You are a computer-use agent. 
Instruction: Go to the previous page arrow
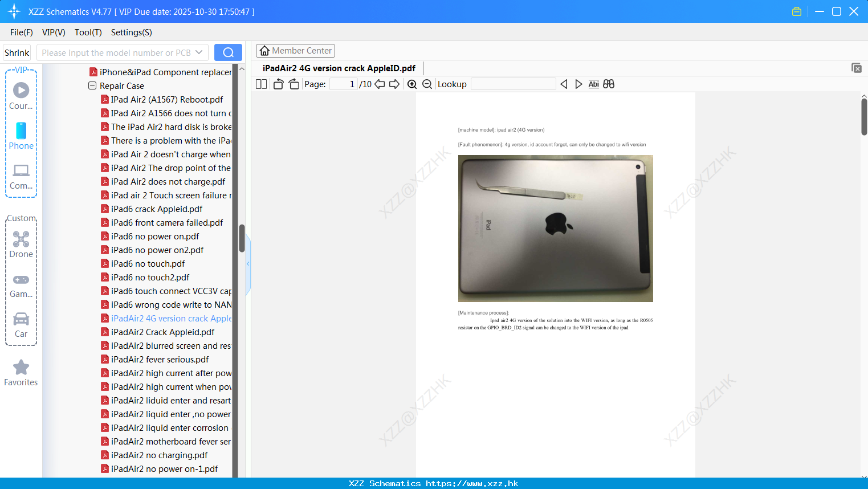[x=380, y=84]
